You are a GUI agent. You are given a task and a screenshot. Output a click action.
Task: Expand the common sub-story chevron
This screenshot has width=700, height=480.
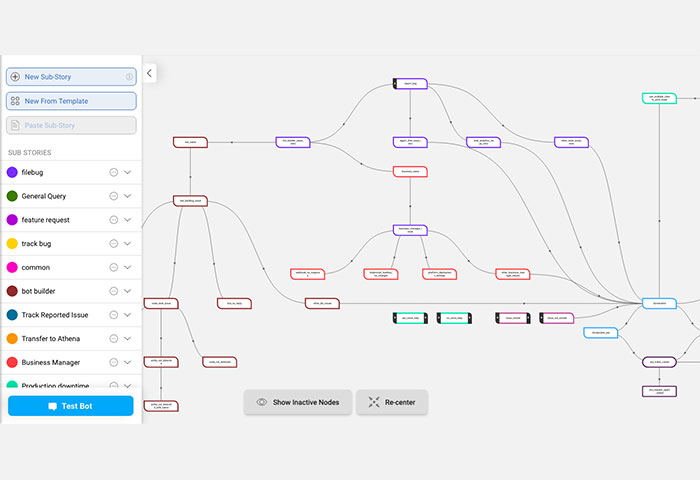[128, 268]
